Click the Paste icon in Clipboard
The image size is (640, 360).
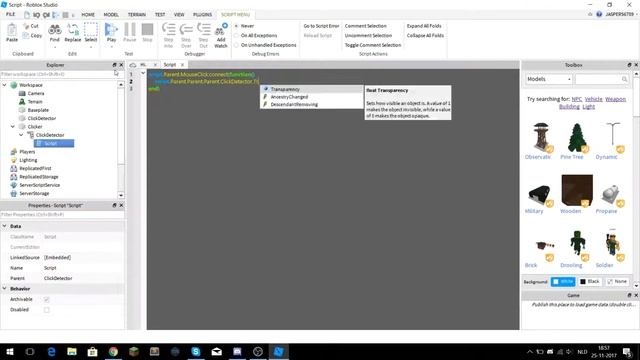point(12,30)
